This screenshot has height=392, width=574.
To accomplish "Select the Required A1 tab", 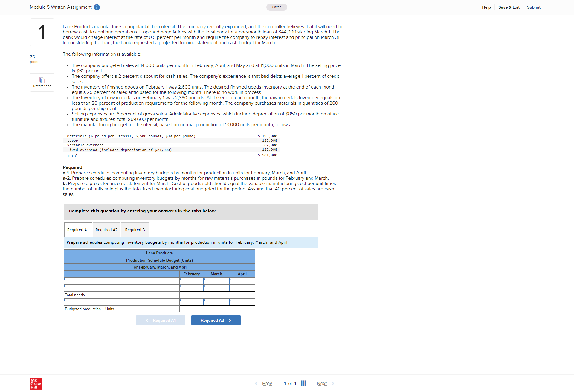I will pyautogui.click(x=78, y=230).
